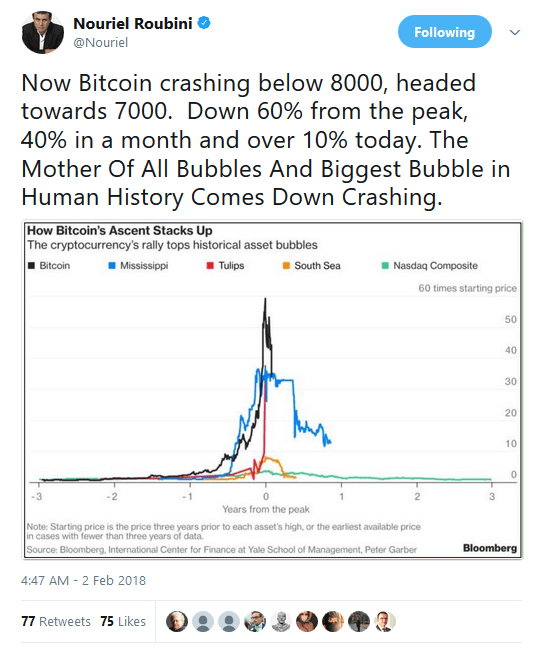Open the Bloomberg bubble chart image

[272, 390]
